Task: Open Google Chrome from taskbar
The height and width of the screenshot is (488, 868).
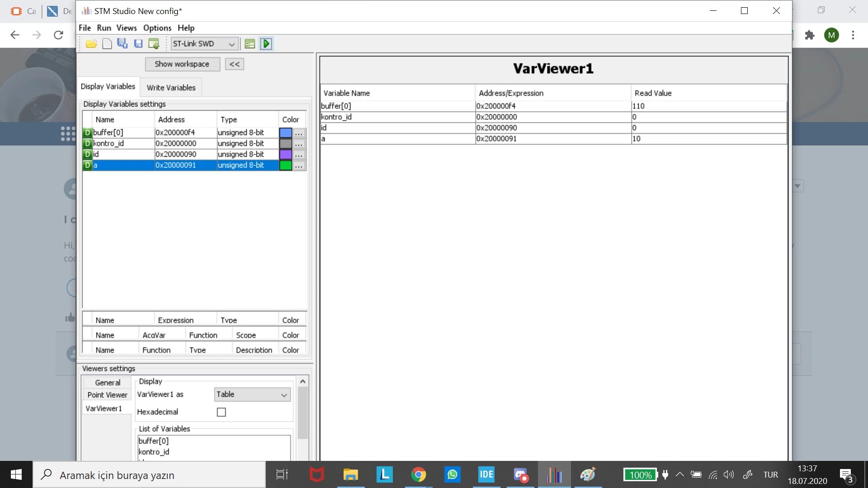Action: click(419, 475)
